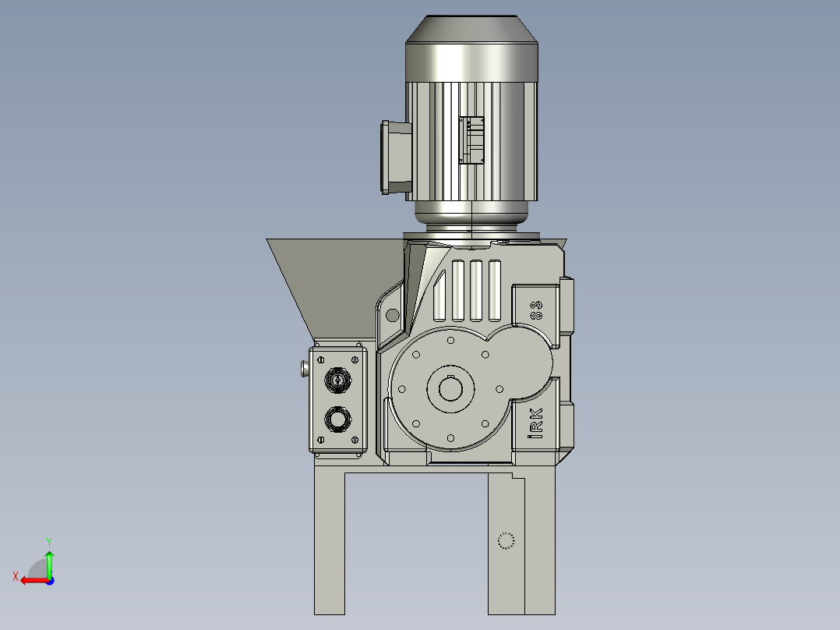Select the hollow output shaft bore of gearbox

[450, 389]
